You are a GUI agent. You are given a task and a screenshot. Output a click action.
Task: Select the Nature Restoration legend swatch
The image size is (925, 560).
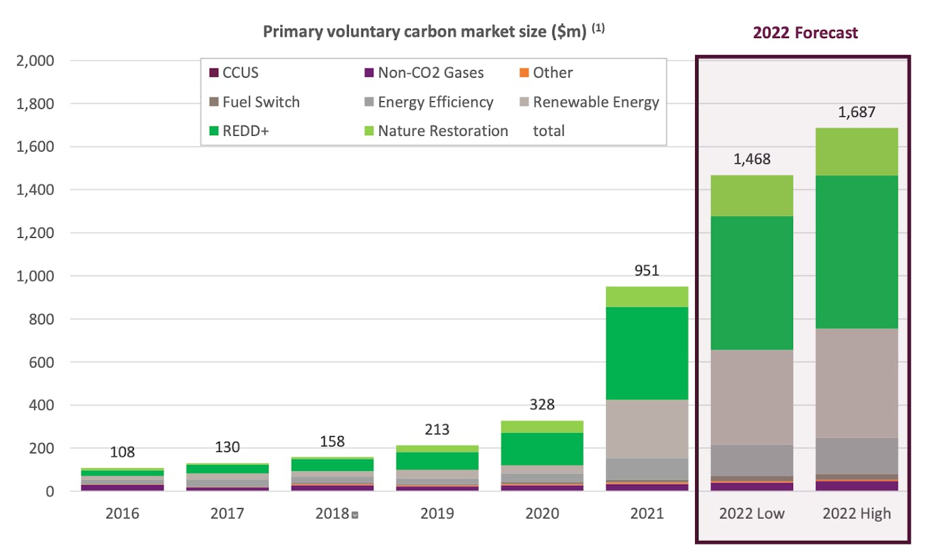click(369, 131)
